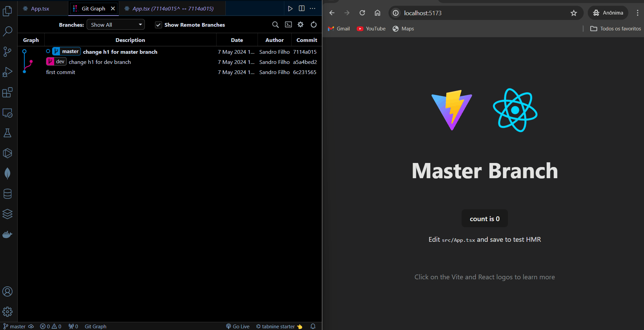Open editor More Actions ellipsis menu
The height and width of the screenshot is (330, 644).
click(313, 8)
